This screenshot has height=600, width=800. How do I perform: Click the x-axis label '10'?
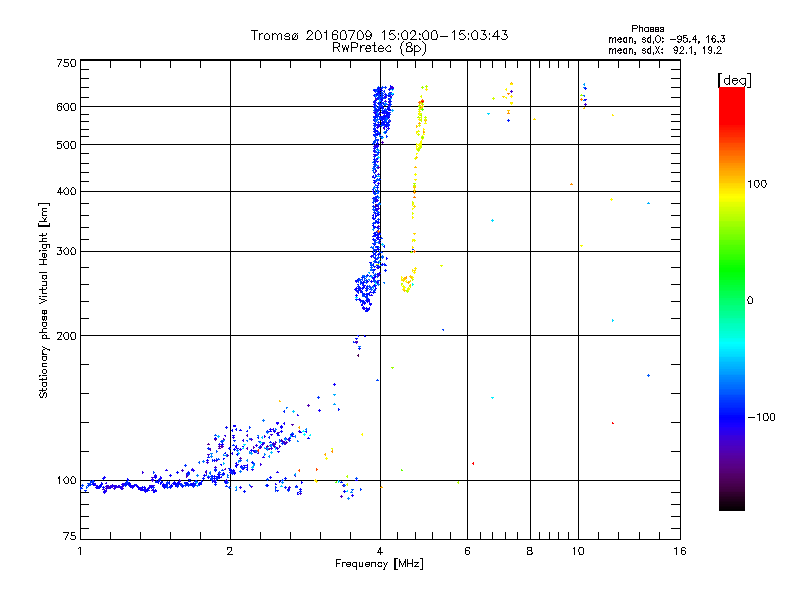pos(578,551)
